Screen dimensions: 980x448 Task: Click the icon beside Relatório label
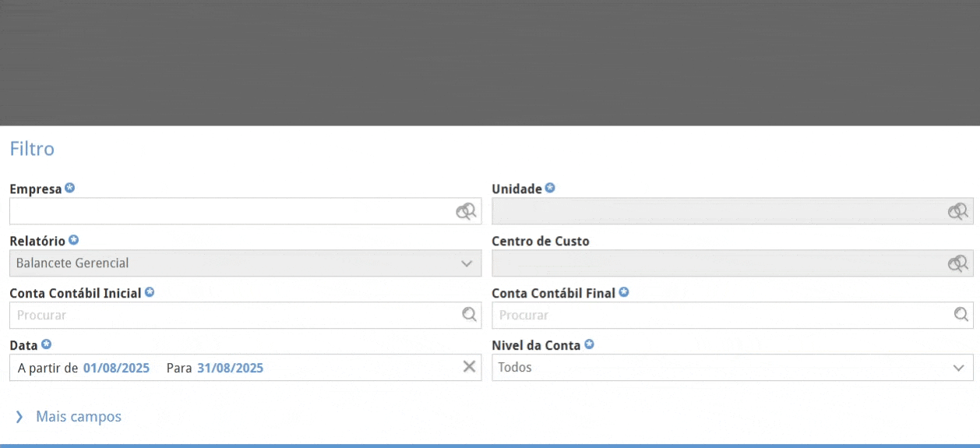tap(74, 241)
